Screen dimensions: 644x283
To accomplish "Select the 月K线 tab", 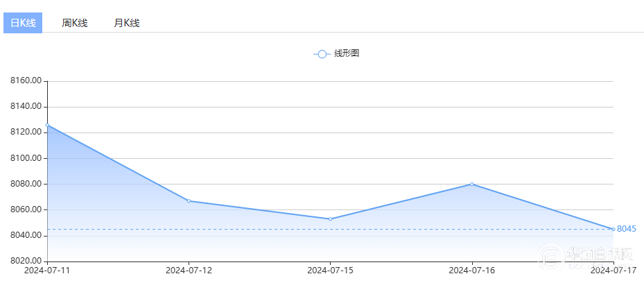I will [x=126, y=23].
